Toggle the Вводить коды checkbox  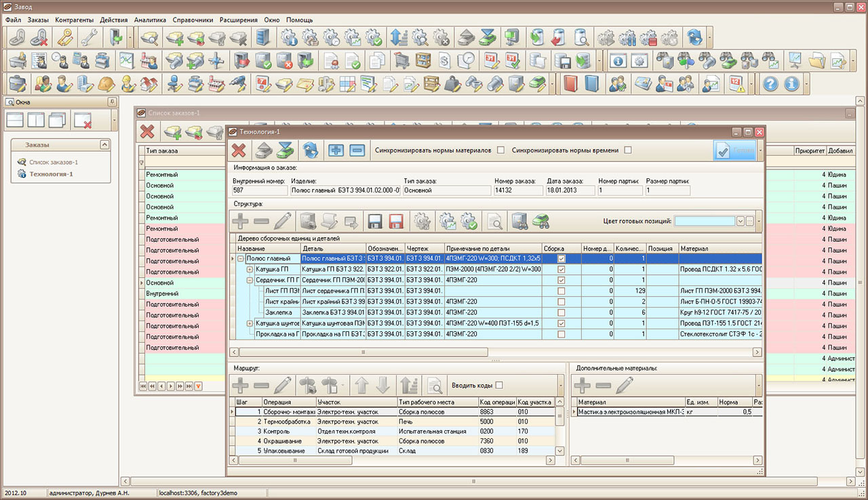pos(499,386)
